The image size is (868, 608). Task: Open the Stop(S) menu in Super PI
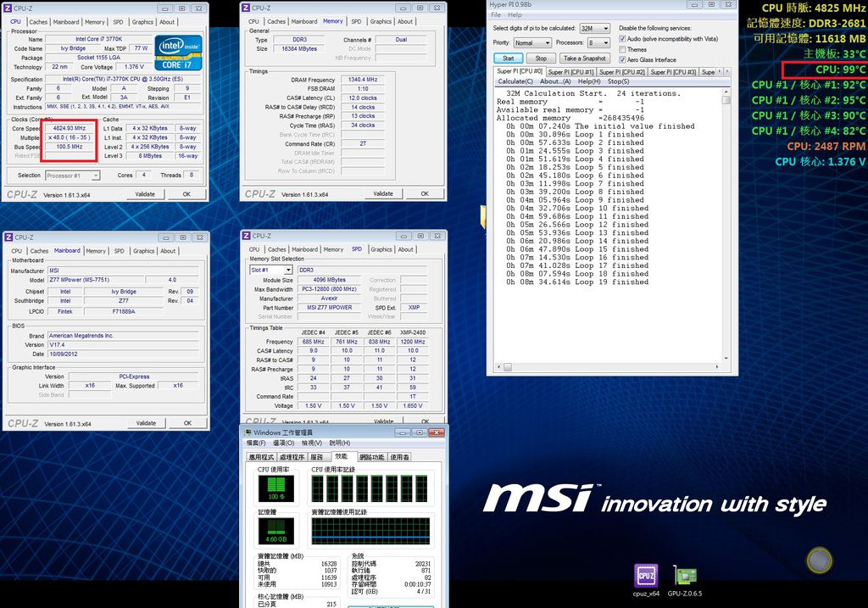pyautogui.click(x=618, y=81)
